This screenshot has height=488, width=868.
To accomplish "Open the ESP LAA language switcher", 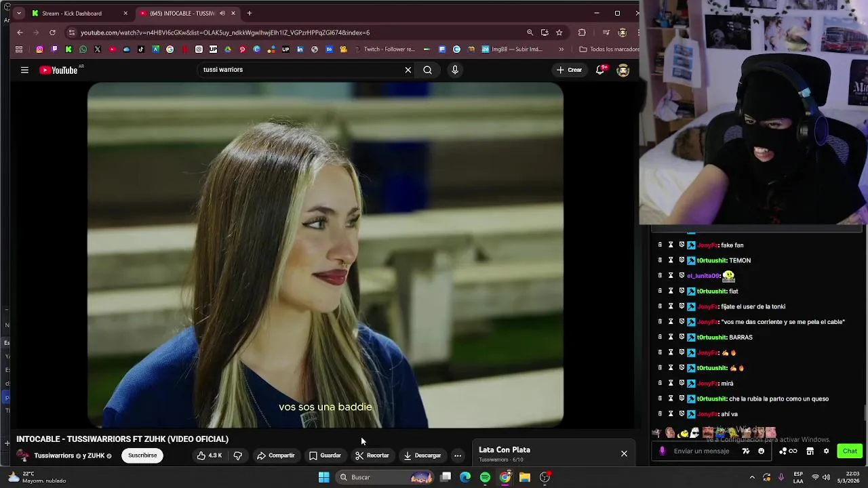I will point(798,477).
